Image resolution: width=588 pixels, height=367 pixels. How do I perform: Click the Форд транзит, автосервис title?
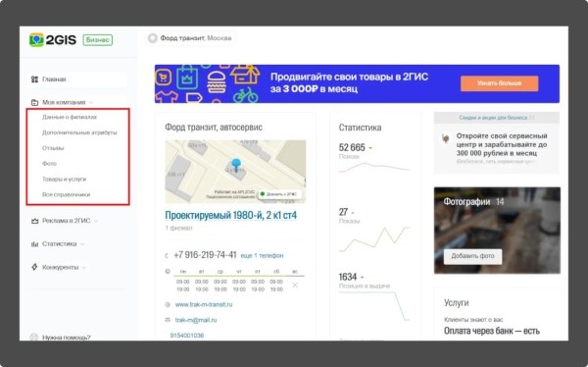click(x=214, y=128)
